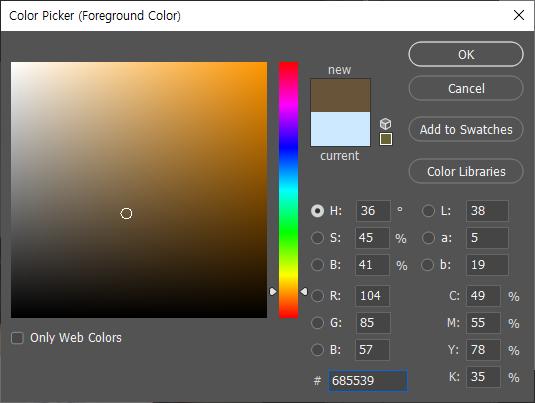Enable the Only Web Colors checkbox
This screenshot has height=403, width=535.
[x=17, y=338]
